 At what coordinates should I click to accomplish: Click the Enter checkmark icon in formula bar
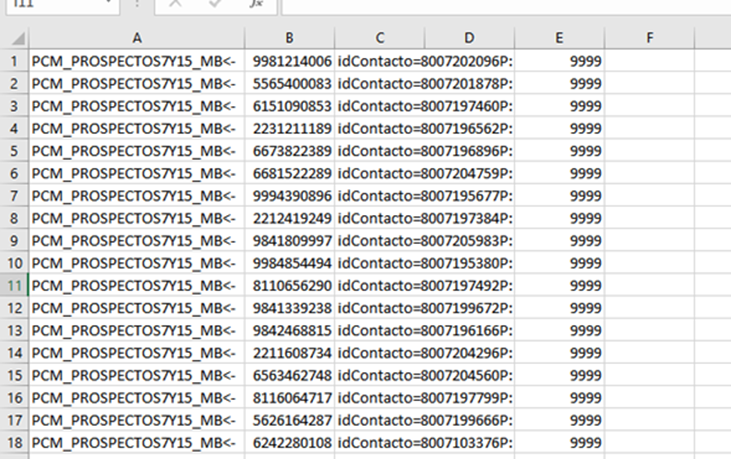pos(216,4)
